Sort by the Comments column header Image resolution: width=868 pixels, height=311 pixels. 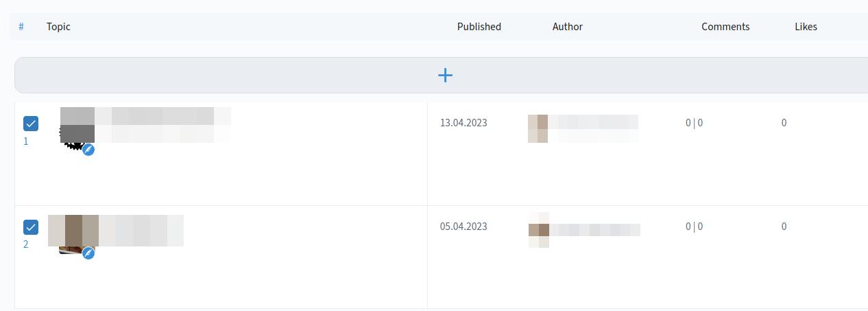pos(725,27)
